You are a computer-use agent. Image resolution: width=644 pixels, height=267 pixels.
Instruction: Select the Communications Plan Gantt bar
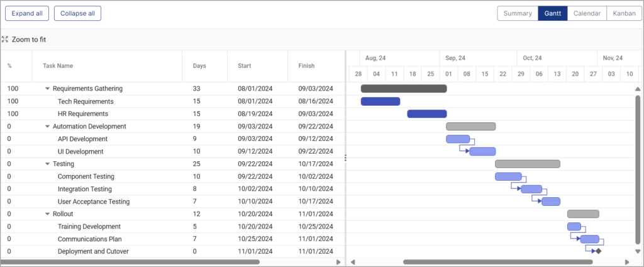click(x=590, y=239)
